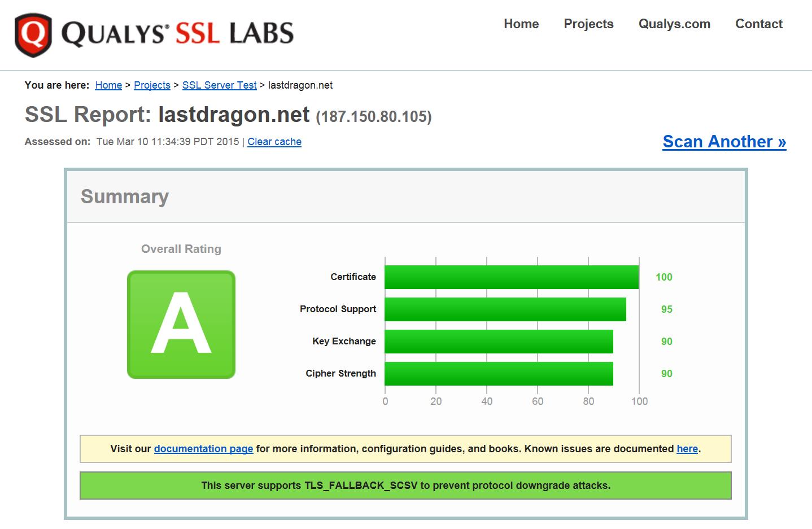Click the Key Exchange score bar
The width and height of the screenshot is (812, 529).
point(499,342)
